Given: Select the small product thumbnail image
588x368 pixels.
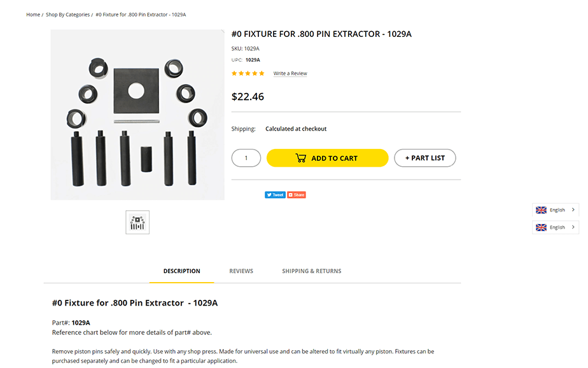Looking at the screenshot, I should (137, 222).
